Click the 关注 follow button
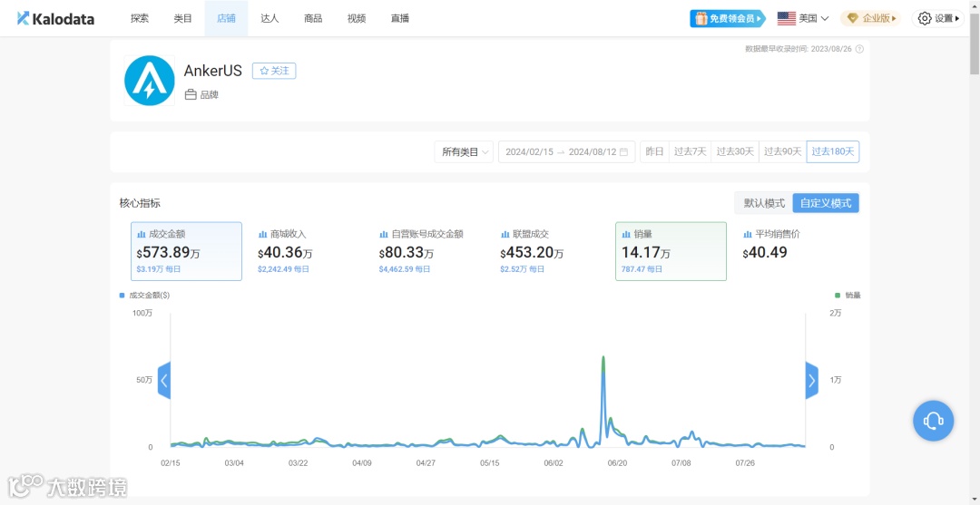The image size is (980, 505). (x=274, y=71)
